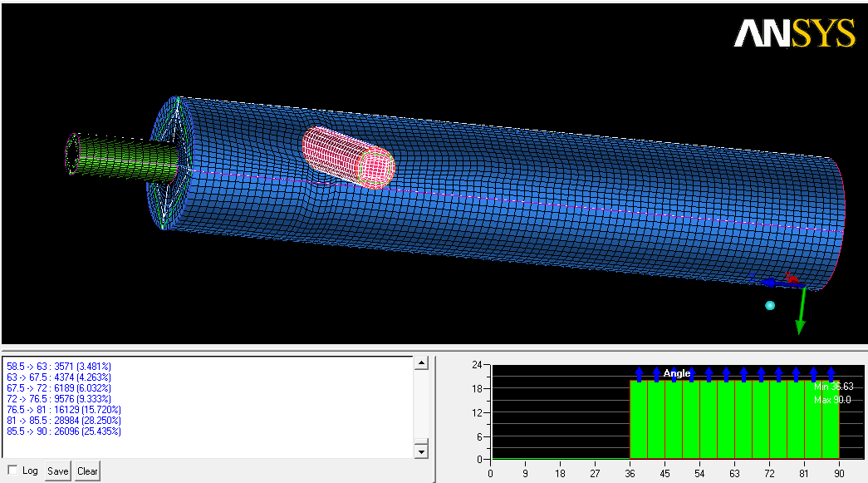868x483 pixels.
Task: Click the blue axis arrow of the triad
Action: pos(770,283)
